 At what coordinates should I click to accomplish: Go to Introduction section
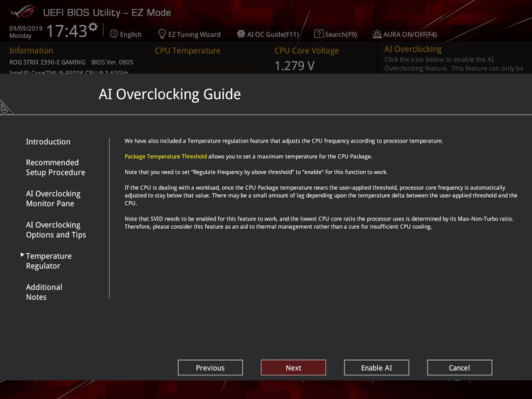click(x=48, y=141)
